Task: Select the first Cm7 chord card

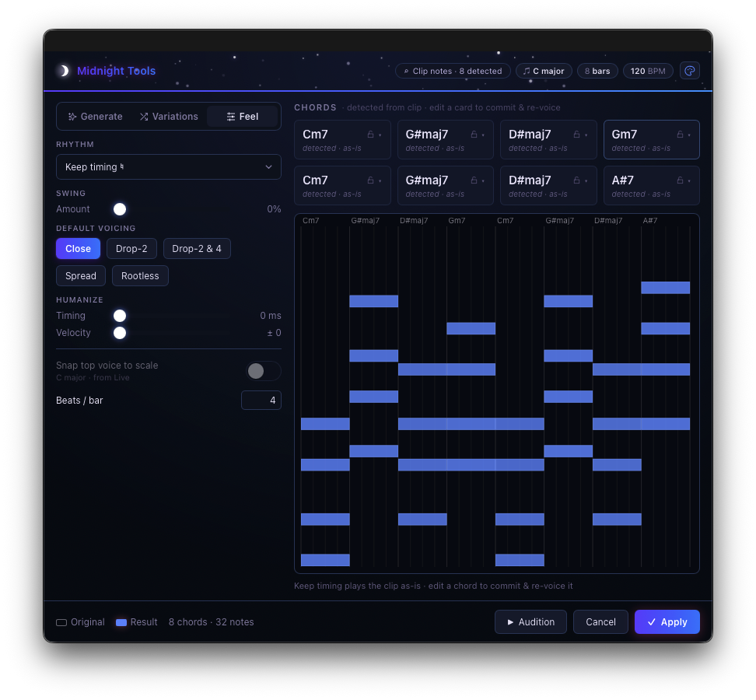Action: coord(342,139)
